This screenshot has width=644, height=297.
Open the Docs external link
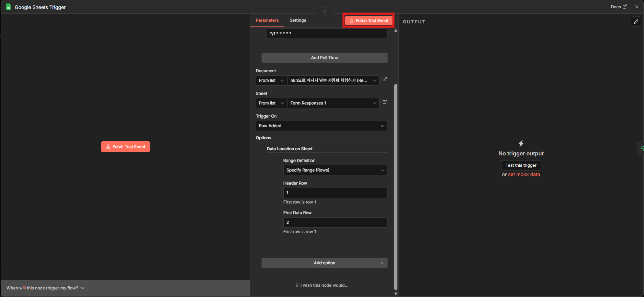coord(619,7)
